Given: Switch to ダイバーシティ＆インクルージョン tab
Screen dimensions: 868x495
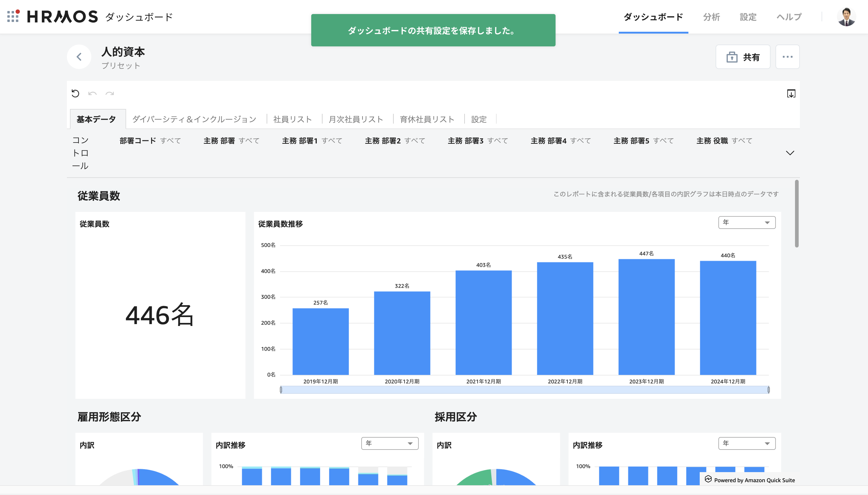Looking at the screenshot, I should [x=194, y=119].
